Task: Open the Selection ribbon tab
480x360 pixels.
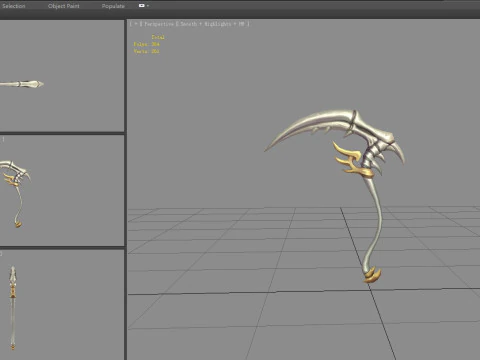Action: click(x=13, y=6)
